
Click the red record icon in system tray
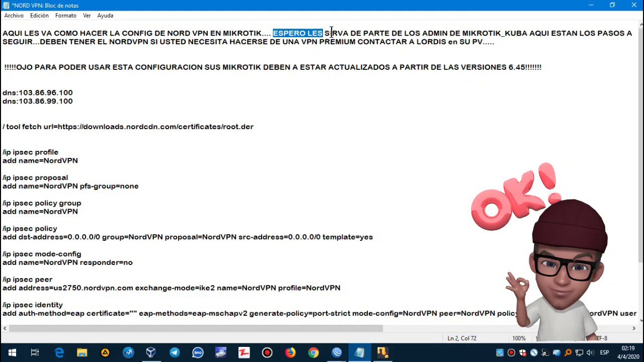click(511, 352)
